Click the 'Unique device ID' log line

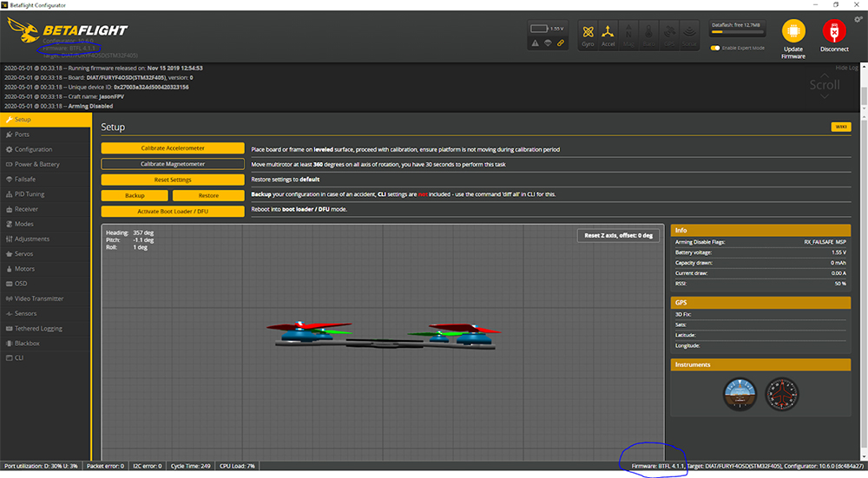[x=96, y=87]
